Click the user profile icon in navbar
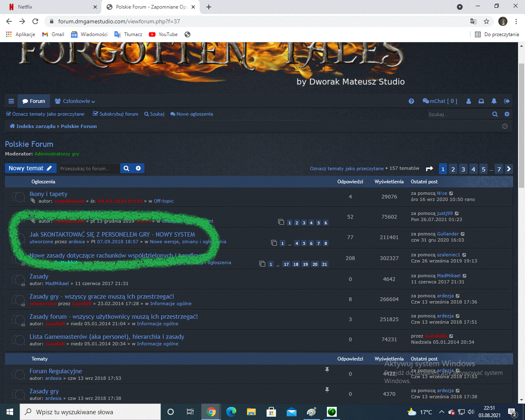525x420 pixels. click(x=469, y=101)
